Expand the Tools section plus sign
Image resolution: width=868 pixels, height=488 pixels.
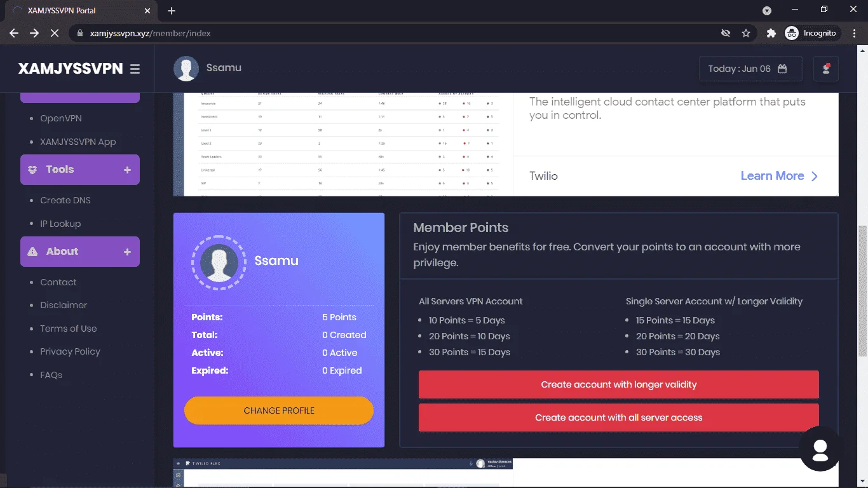[x=127, y=170]
